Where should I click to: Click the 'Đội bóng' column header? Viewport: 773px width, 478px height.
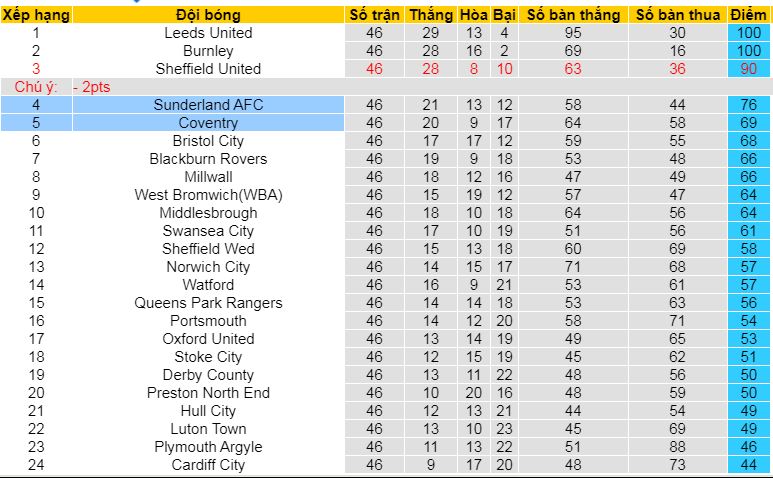click(208, 15)
